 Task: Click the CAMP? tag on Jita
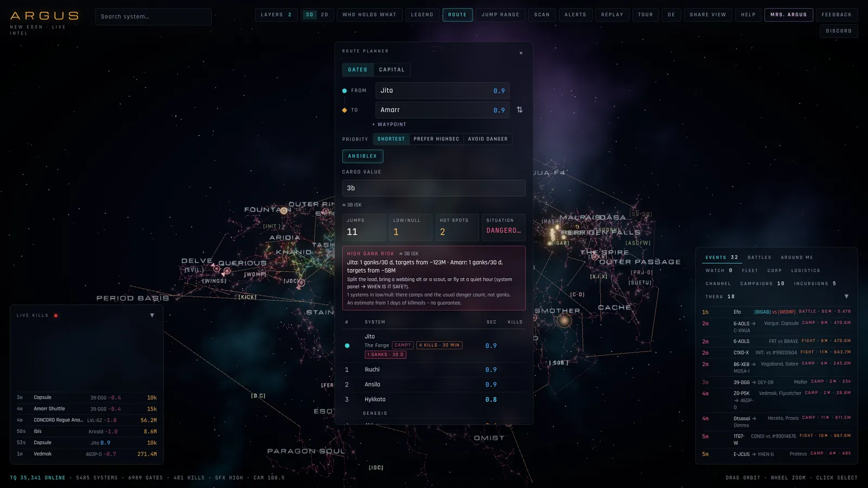tap(403, 345)
